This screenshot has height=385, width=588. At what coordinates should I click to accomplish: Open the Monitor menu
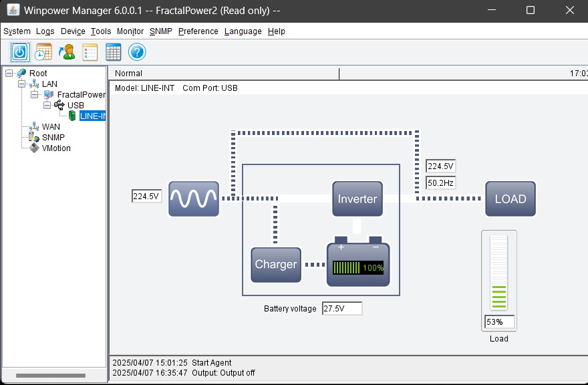tap(130, 31)
